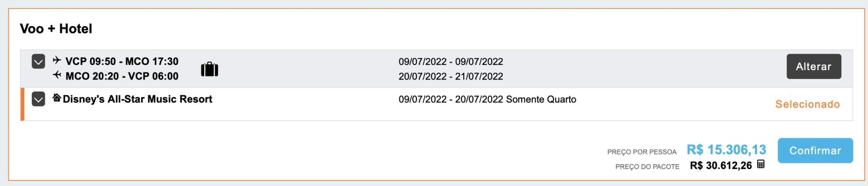Select the Disney's All-Star Music Resort name
Screen dimensions: 868x186
point(137,99)
